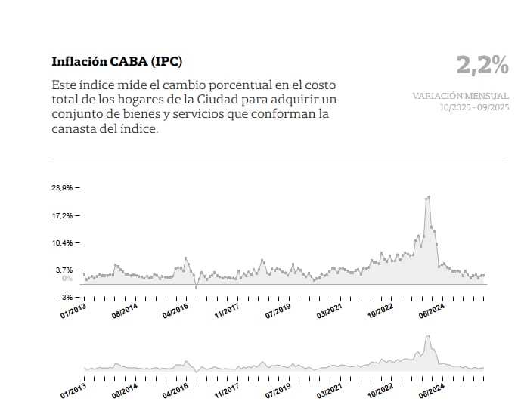Image resolution: width=521 pixels, height=420 pixels.
Task: Click the -3% y-axis label
Action: coord(65,298)
